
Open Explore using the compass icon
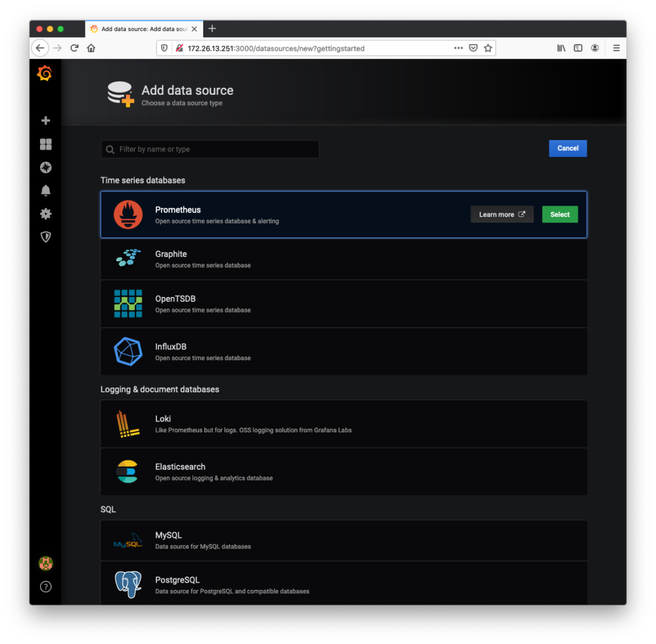pos(45,168)
